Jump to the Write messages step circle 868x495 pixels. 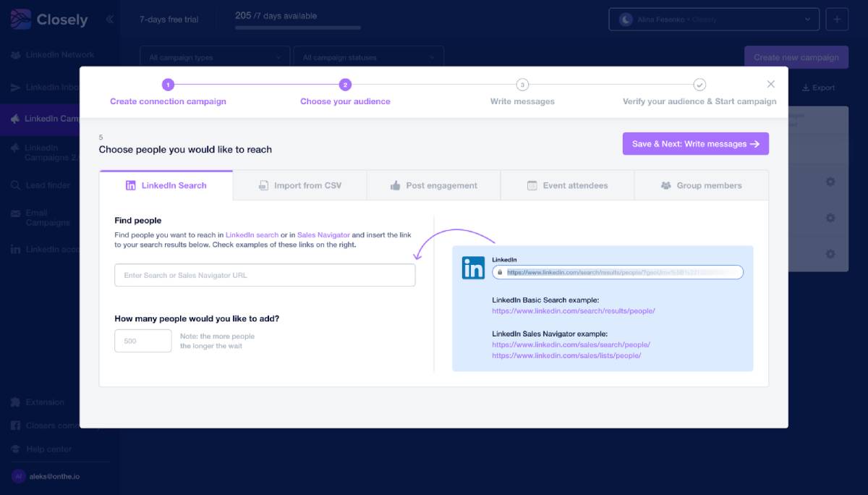(522, 85)
